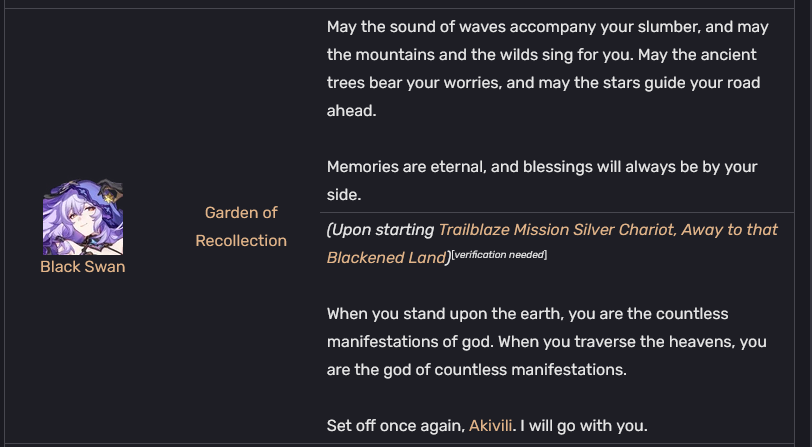This screenshot has width=812, height=447.
Task: Click the 'May the sound of waves' line
Action: [547, 27]
